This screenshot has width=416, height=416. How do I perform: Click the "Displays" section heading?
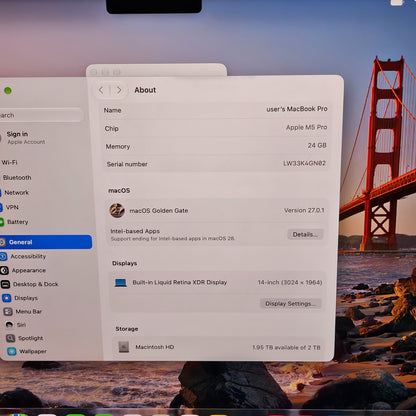click(x=124, y=263)
